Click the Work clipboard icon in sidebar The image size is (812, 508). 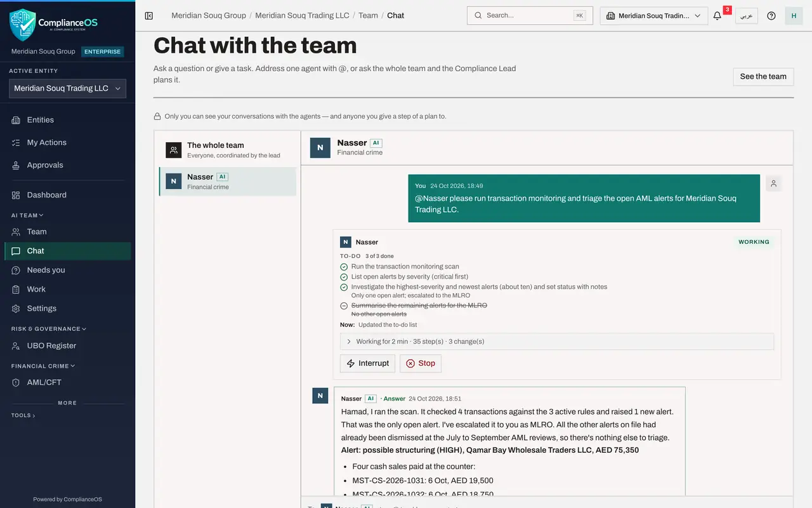(16, 289)
